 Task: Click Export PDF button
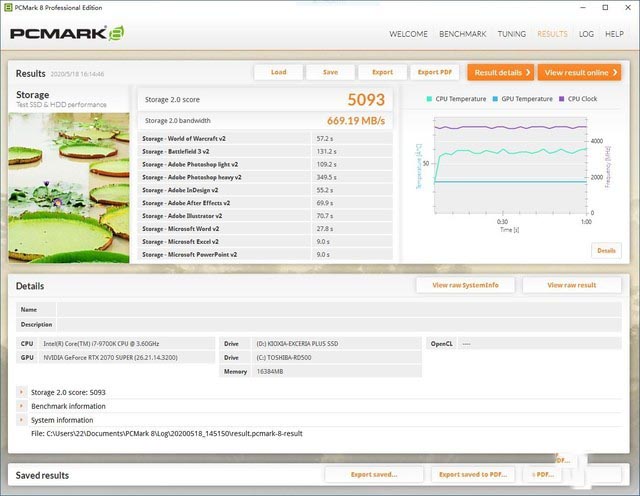(x=435, y=72)
